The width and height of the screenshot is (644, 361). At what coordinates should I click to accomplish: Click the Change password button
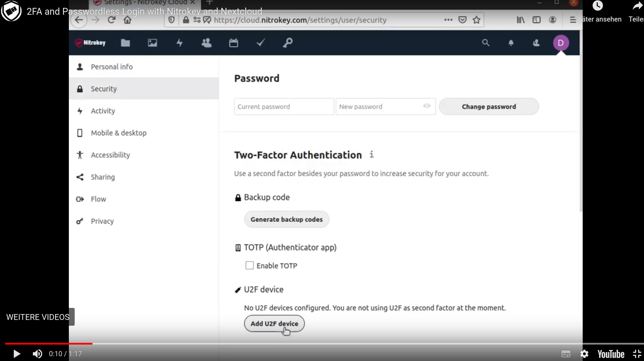489,107
